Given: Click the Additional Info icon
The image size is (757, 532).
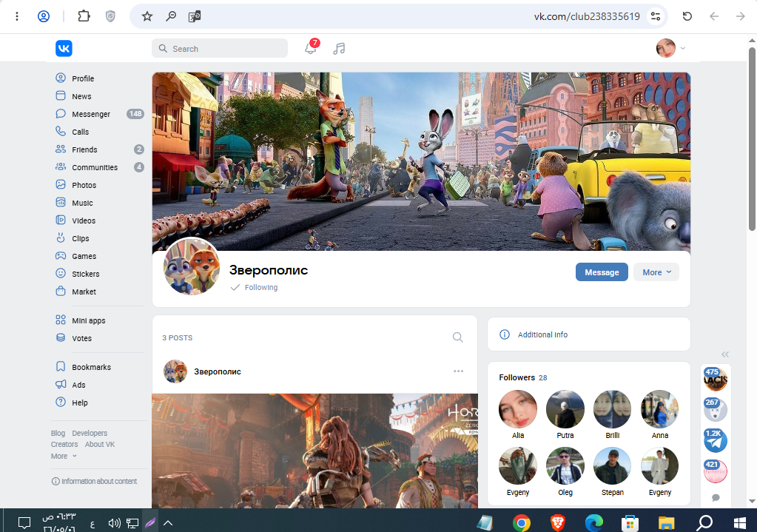Looking at the screenshot, I should tap(505, 334).
